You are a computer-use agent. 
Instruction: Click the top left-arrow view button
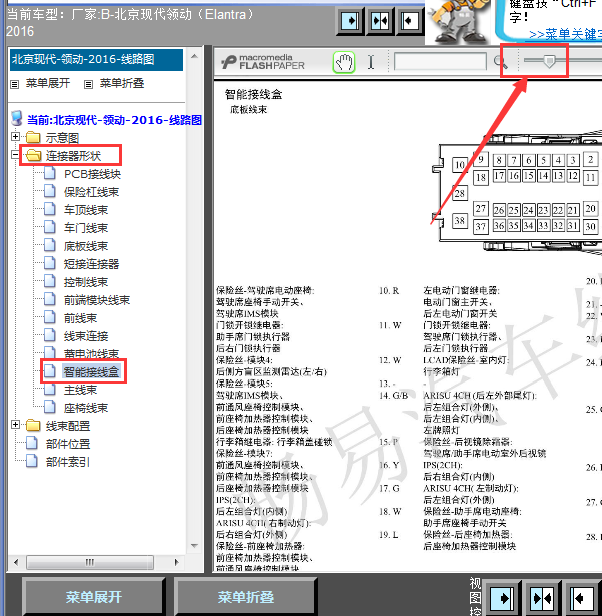tap(409, 20)
